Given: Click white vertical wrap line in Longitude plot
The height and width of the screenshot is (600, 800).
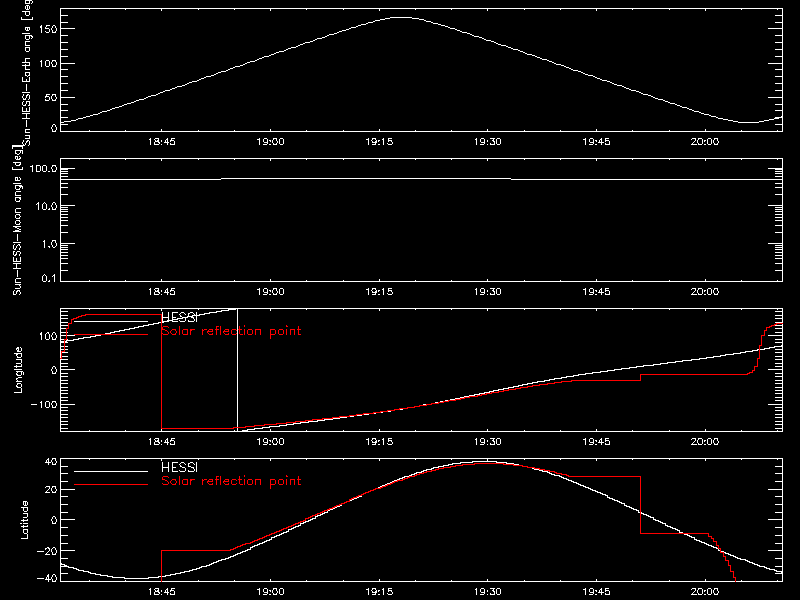Looking at the screenshot, I should tap(237, 369).
